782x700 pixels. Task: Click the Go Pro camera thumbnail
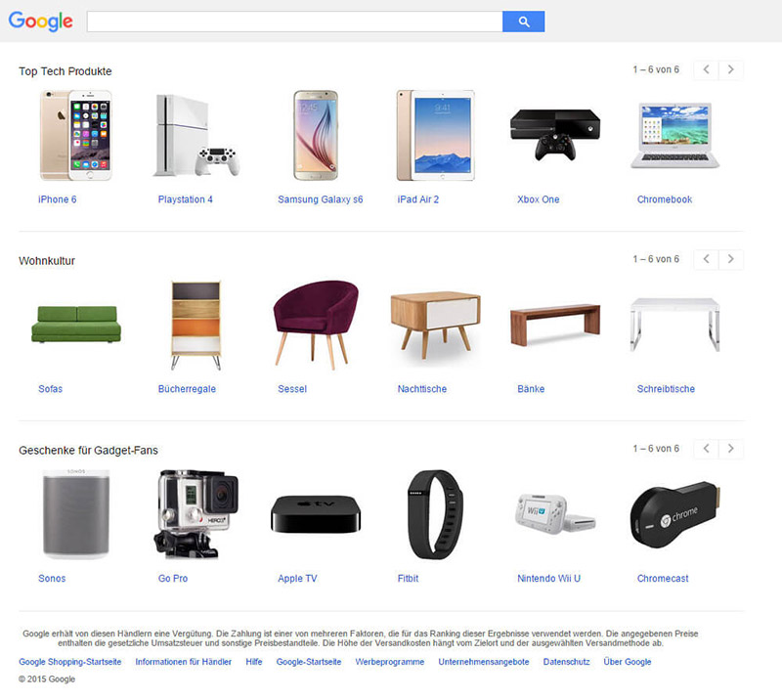(x=196, y=514)
